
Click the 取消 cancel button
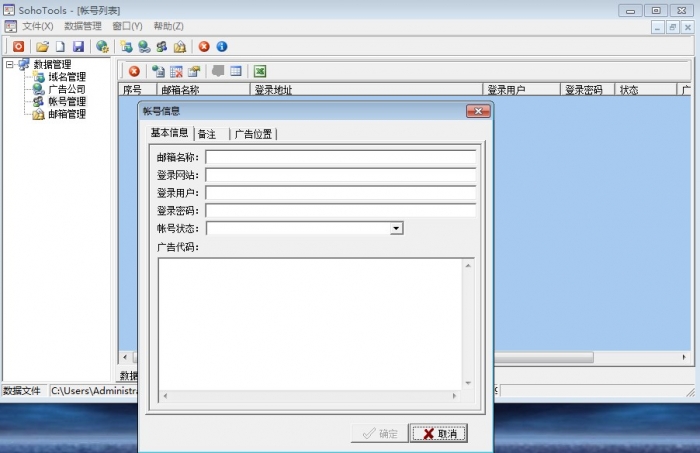[x=438, y=434]
